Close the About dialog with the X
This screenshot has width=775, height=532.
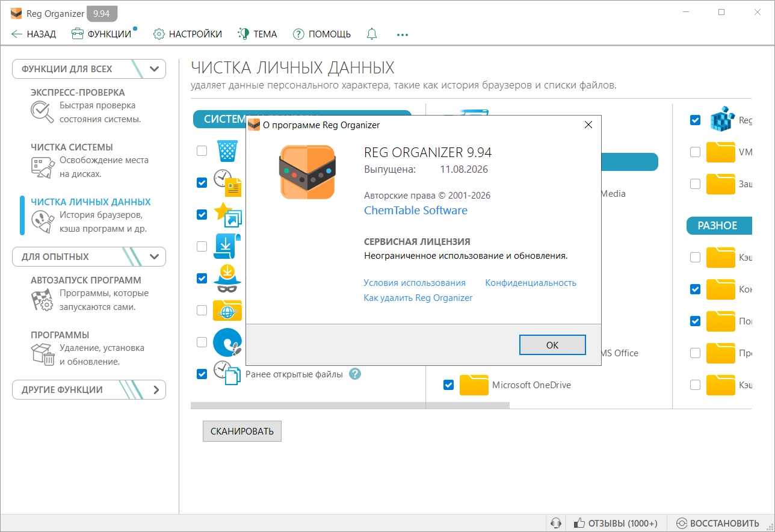[x=588, y=125]
